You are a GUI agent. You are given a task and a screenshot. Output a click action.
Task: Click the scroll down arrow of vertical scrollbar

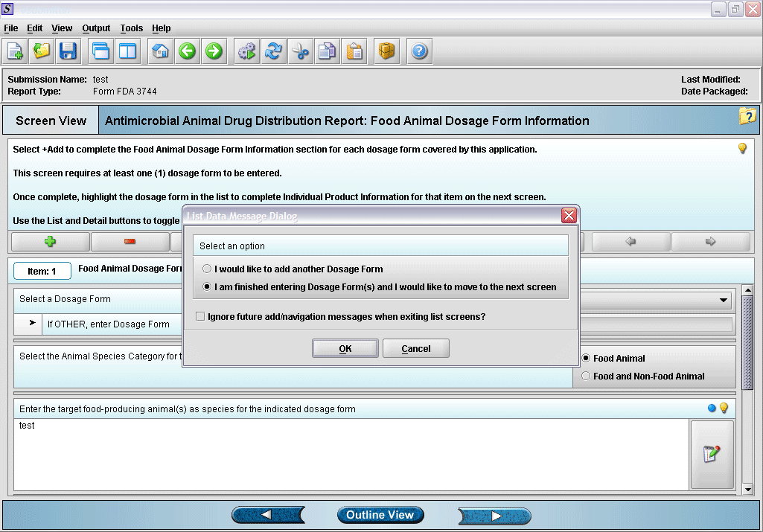tap(748, 489)
